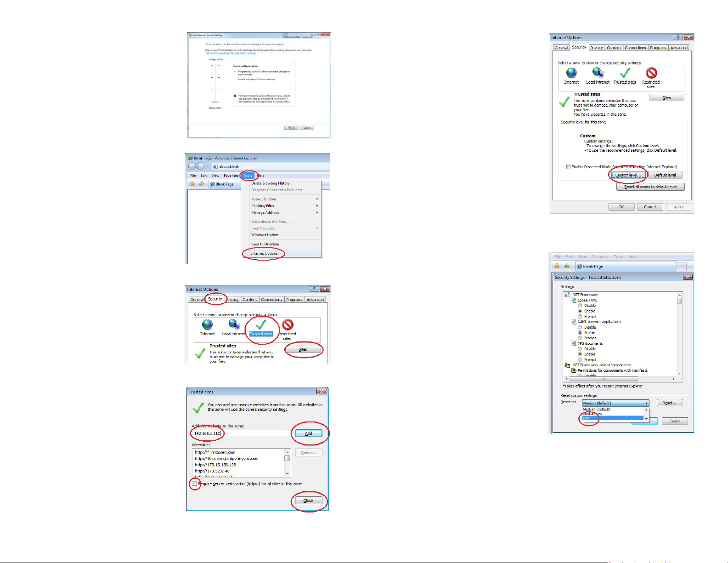
Task: Select Restricted sites icon in the Internet Options dialog with OK button
Action: (x=651, y=73)
